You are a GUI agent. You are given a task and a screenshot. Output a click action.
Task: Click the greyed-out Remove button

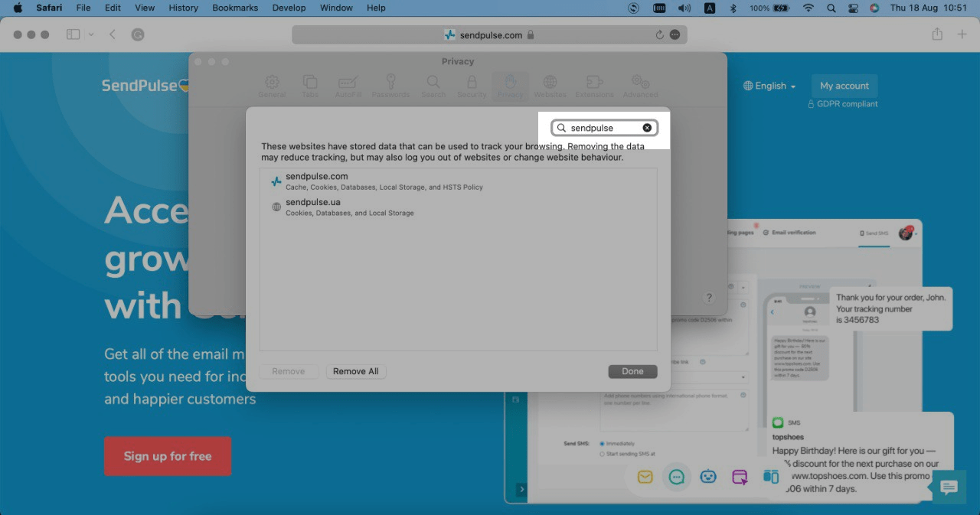pyautogui.click(x=289, y=371)
